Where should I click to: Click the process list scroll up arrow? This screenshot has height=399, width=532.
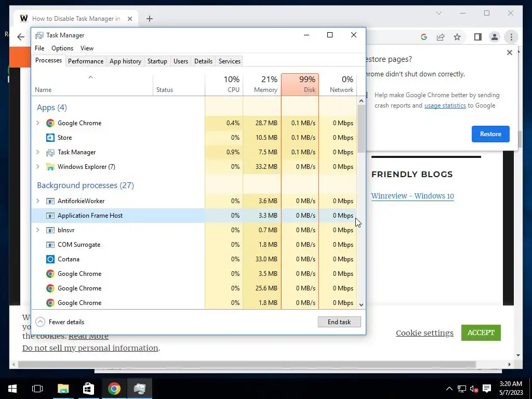pos(361,101)
